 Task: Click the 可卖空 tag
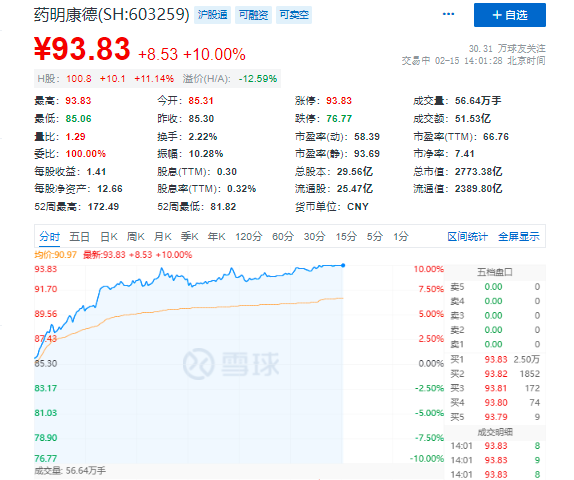click(x=294, y=15)
